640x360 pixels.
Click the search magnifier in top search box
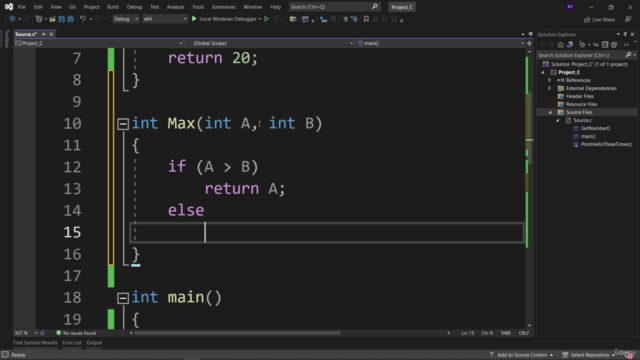click(x=375, y=7)
